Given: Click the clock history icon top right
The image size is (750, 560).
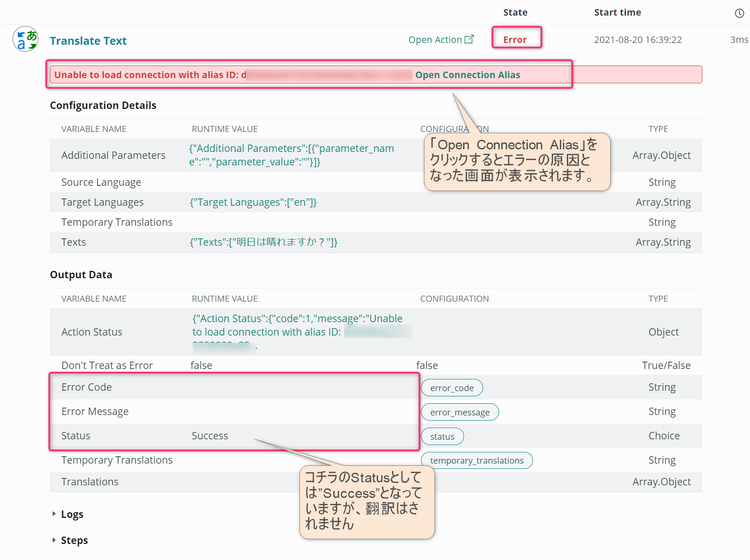Looking at the screenshot, I should pyautogui.click(x=739, y=13).
